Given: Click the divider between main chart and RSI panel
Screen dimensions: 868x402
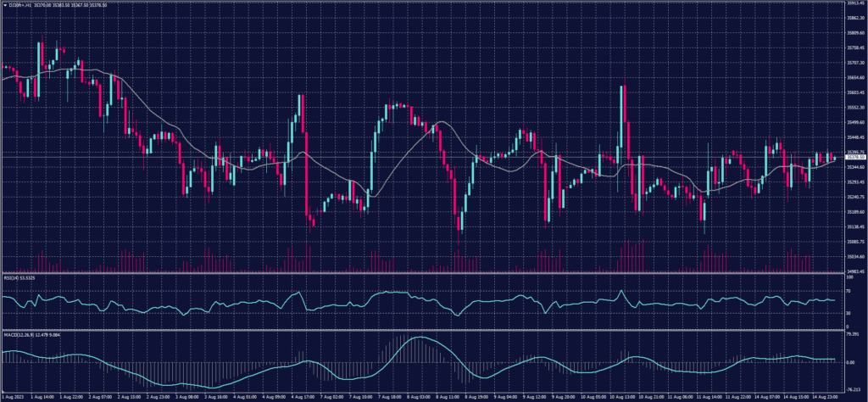Looking at the screenshot, I should click(424, 272).
